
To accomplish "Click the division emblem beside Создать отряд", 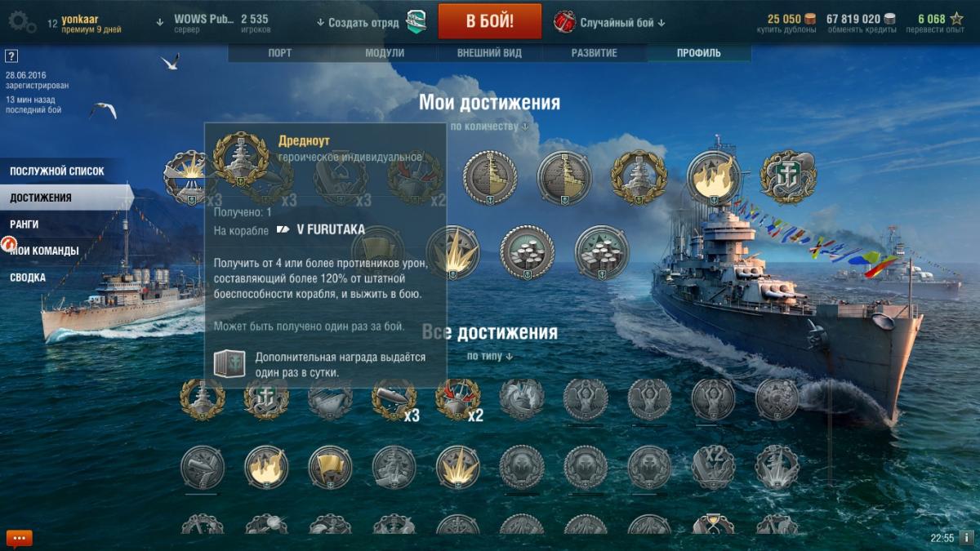I will [415, 22].
